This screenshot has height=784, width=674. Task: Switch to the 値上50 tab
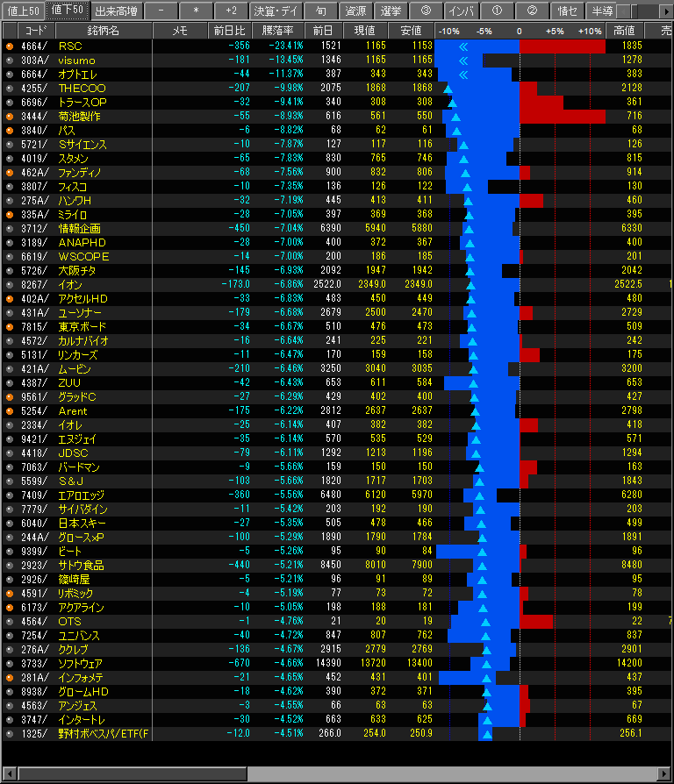click(x=23, y=11)
